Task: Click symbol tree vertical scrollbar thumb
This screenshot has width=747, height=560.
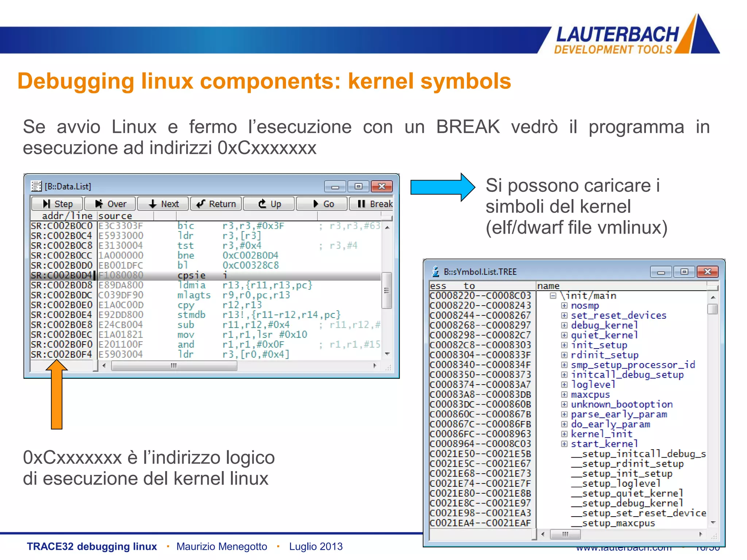Action: coord(712,309)
